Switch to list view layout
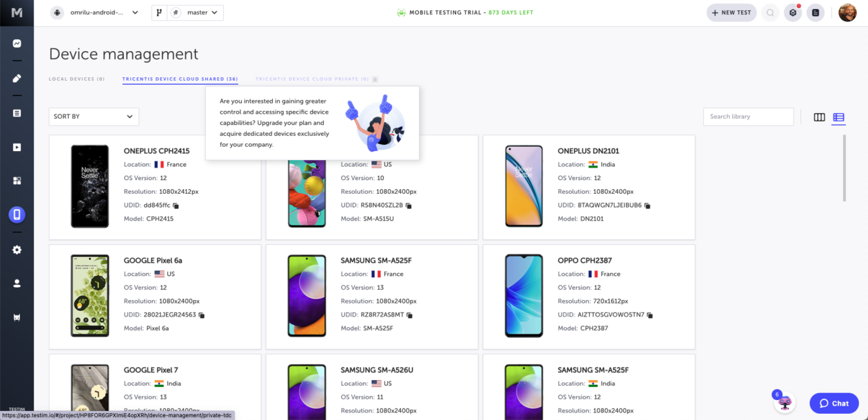Image resolution: width=868 pixels, height=420 pixels. pos(838,117)
